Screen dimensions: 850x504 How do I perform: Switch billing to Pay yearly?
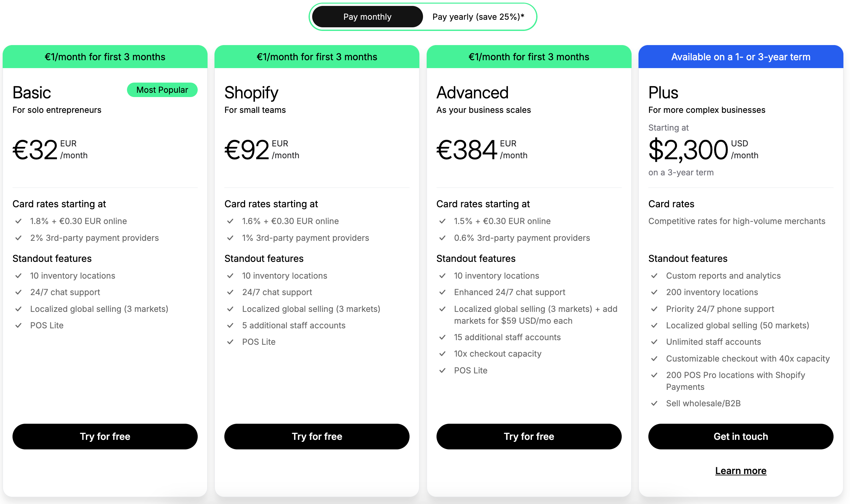pyautogui.click(x=477, y=16)
